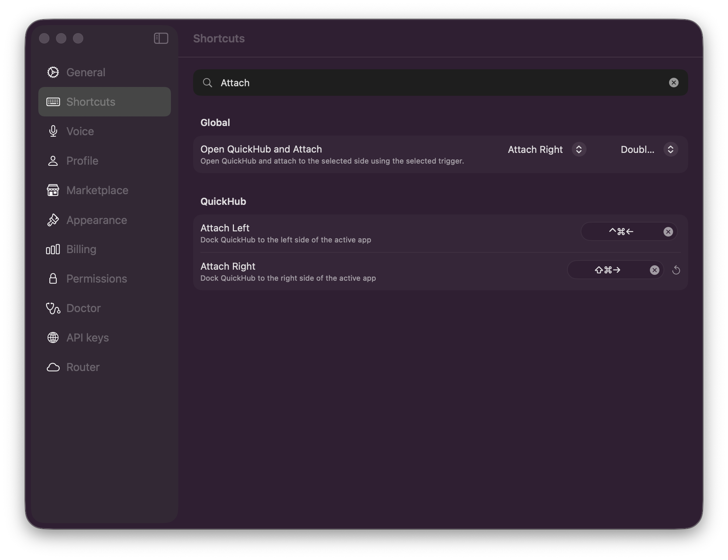Click 'Dock QuickHub to the left side' description

click(x=286, y=240)
